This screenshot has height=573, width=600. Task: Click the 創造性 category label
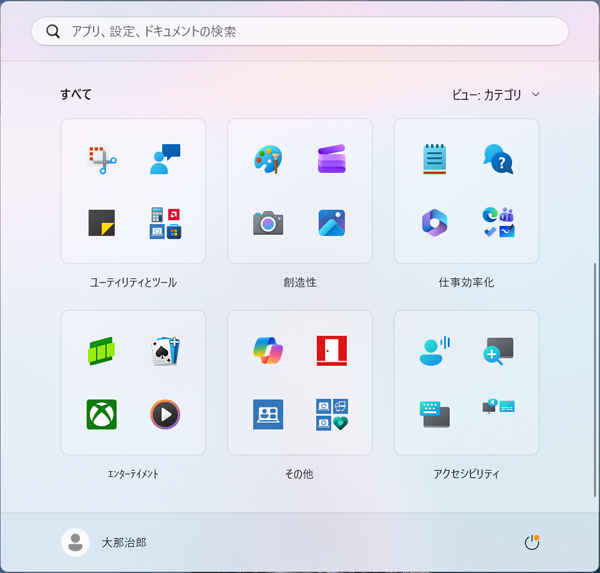300,282
